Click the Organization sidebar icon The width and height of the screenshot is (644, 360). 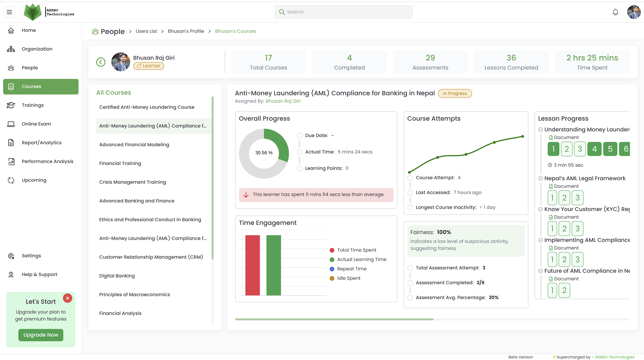coord(11,49)
